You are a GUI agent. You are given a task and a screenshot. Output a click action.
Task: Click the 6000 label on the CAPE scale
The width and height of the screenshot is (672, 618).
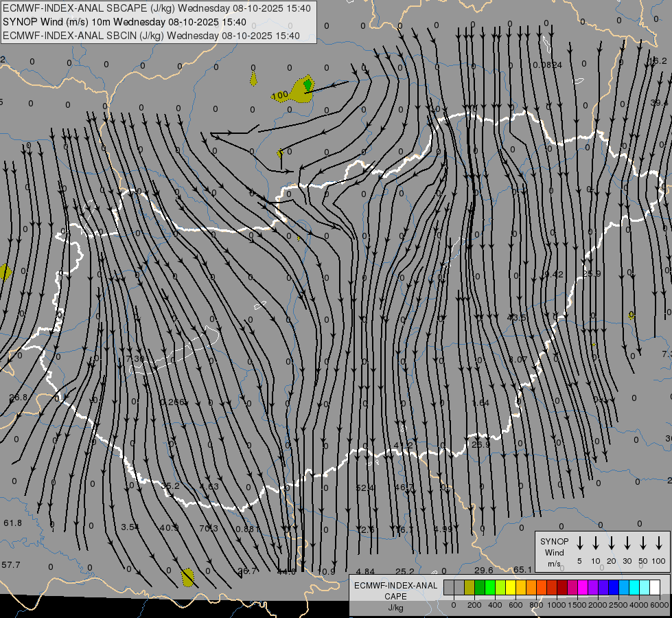(659, 605)
